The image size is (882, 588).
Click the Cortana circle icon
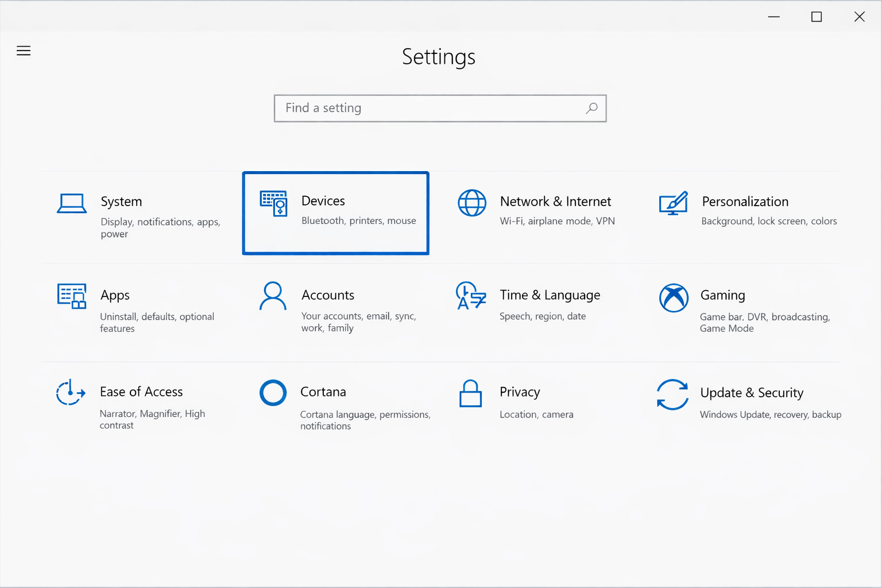pos(273,393)
